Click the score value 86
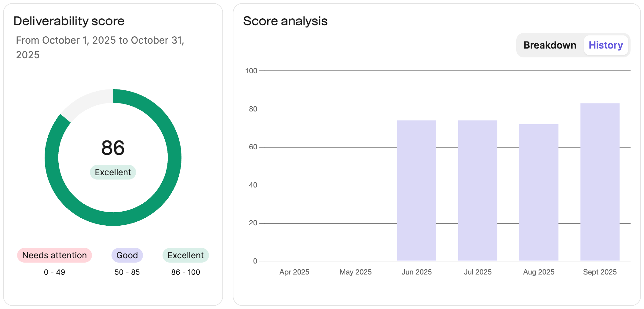Viewport: 644px width, 309px height. [x=113, y=148]
